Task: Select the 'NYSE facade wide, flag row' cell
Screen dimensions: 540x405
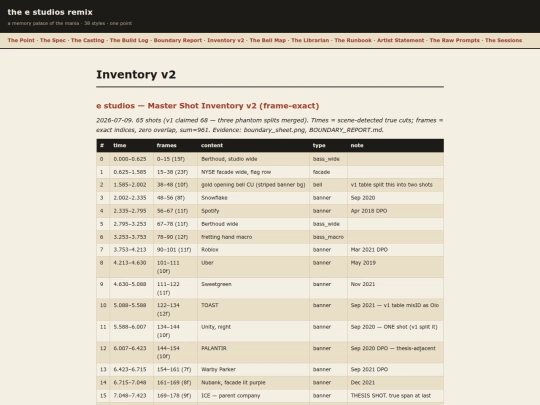Action: click(253, 172)
